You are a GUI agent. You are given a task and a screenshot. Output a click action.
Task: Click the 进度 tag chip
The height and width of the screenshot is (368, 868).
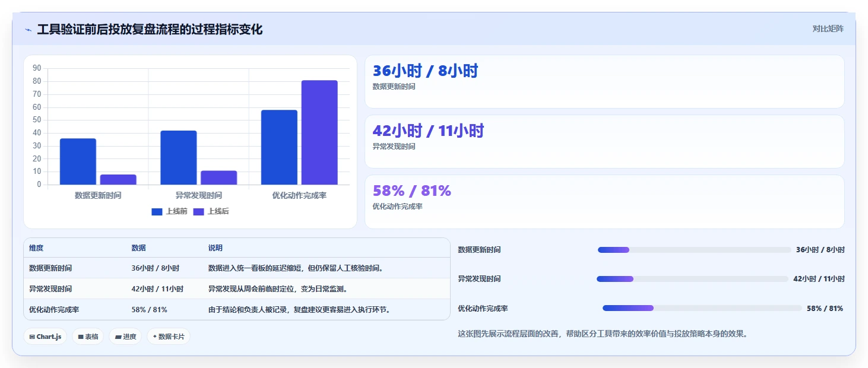point(125,337)
